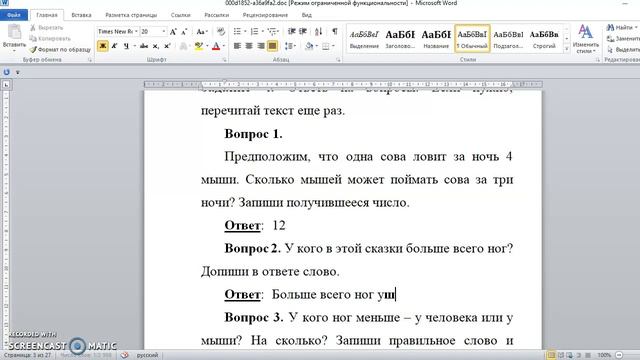Click the Sort icon
The image size is (640, 360).
click(x=319, y=31)
